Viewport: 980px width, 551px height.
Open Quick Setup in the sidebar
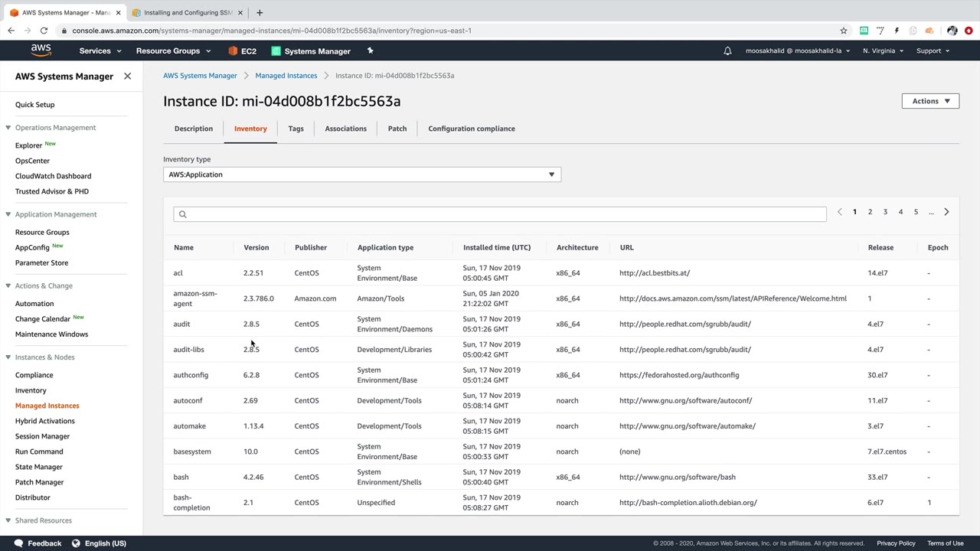[x=34, y=105]
